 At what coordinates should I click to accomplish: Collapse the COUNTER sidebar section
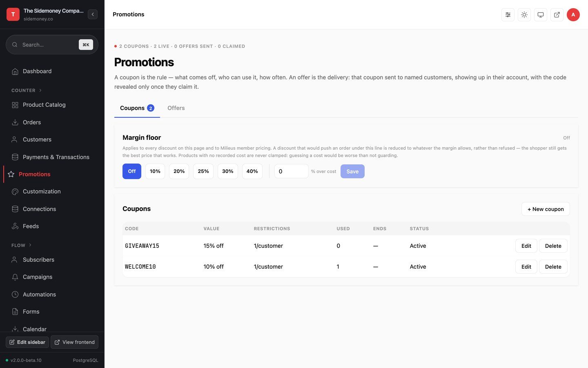click(x=27, y=90)
